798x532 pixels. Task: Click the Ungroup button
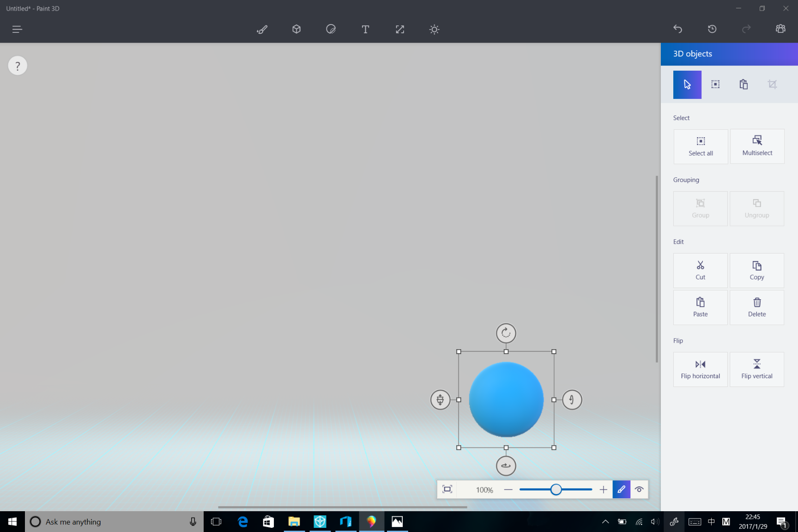pos(757,209)
